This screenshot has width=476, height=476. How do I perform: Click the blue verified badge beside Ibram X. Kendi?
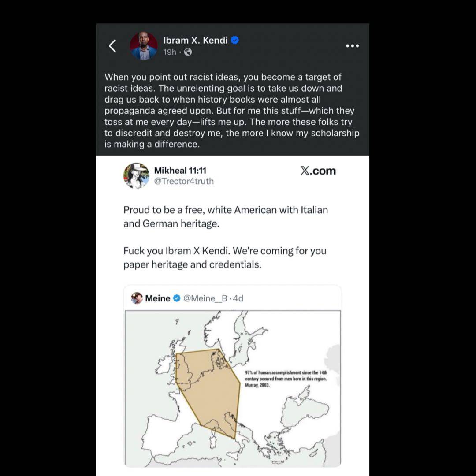pyautogui.click(x=235, y=41)
